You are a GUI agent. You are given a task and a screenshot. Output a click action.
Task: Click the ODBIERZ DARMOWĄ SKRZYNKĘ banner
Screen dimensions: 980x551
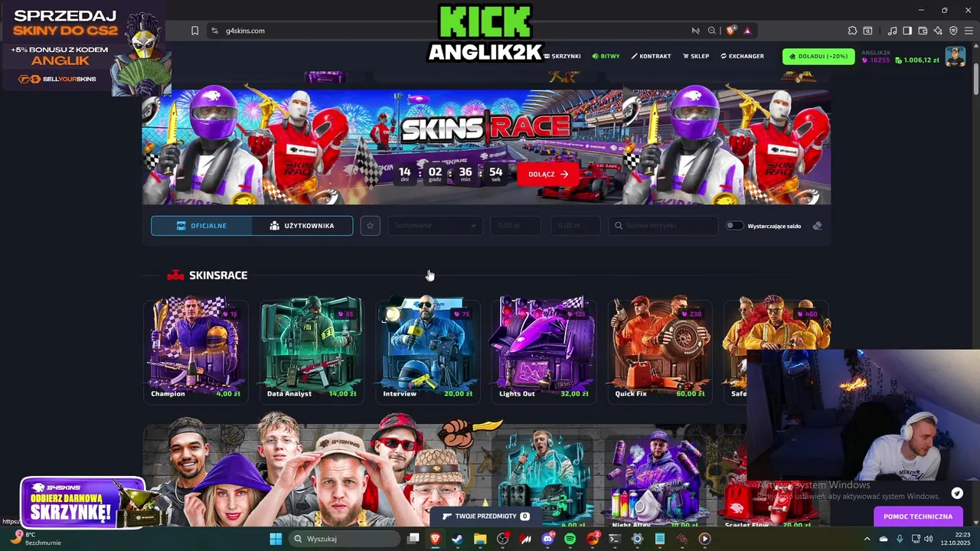click(x=83, y=503)
